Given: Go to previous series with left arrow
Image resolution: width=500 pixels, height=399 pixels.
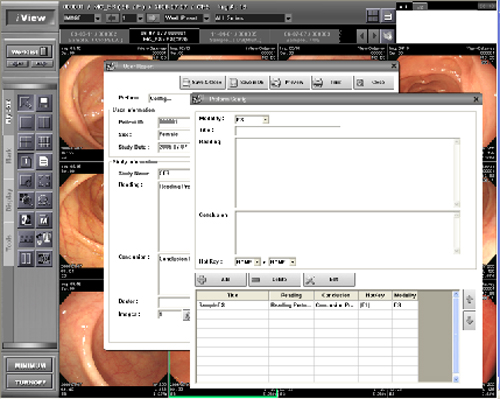Looking at the screenshot, I should click(x=362, y=36).
